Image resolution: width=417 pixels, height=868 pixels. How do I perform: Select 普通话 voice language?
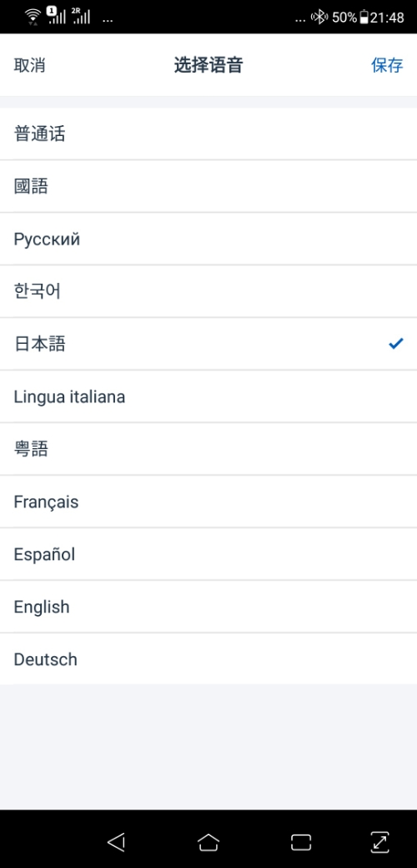point(208,134)
